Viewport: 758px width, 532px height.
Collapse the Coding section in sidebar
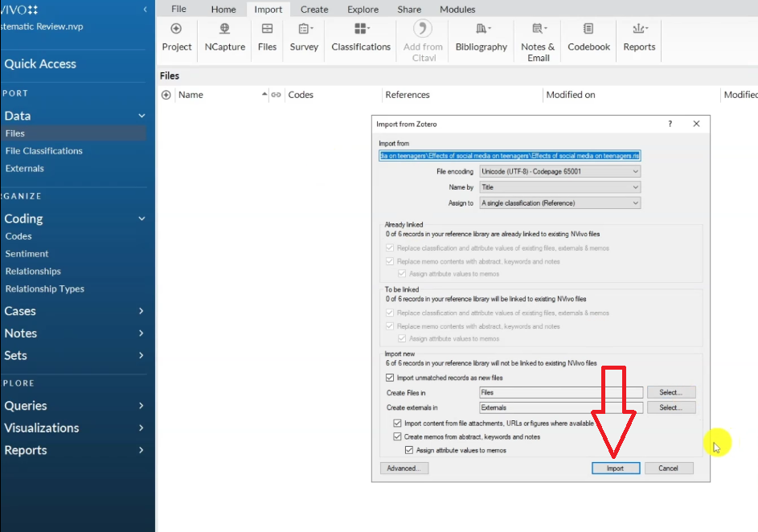tap(141, 219)
